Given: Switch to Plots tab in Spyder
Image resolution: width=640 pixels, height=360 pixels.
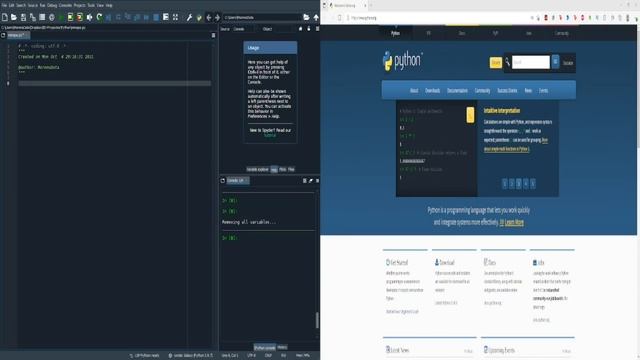Looking at the screenshot, I should tap(282, 169).
